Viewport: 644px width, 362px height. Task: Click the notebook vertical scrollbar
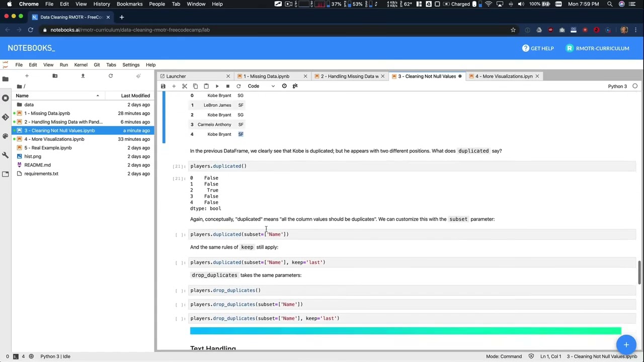(640, 271)
